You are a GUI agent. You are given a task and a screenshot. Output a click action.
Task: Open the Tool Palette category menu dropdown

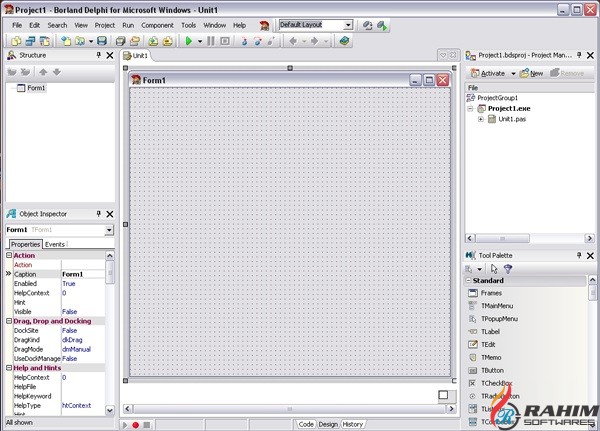479,269
